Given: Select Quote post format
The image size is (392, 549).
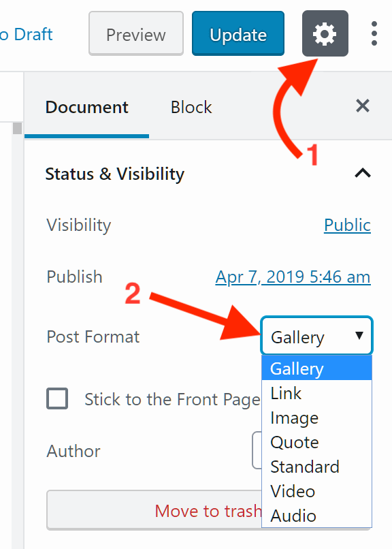Looking at the screenshot, I should (294, 442).
